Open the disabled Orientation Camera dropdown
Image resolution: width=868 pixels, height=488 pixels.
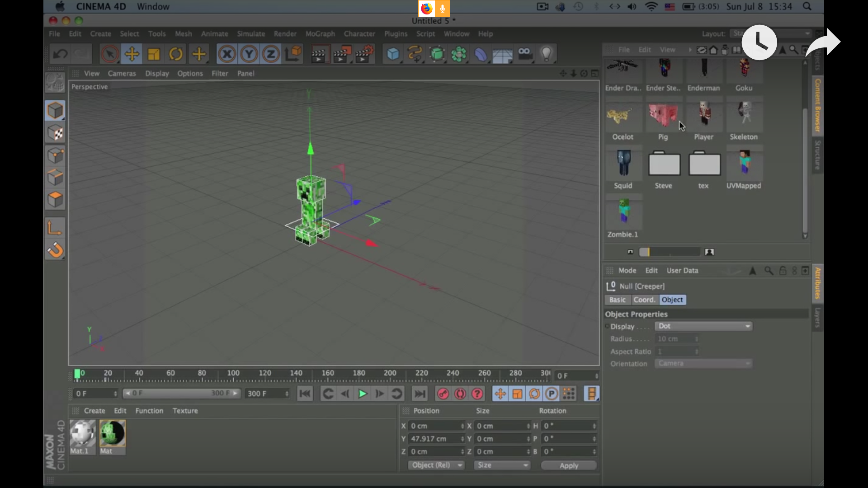[703, 363]
